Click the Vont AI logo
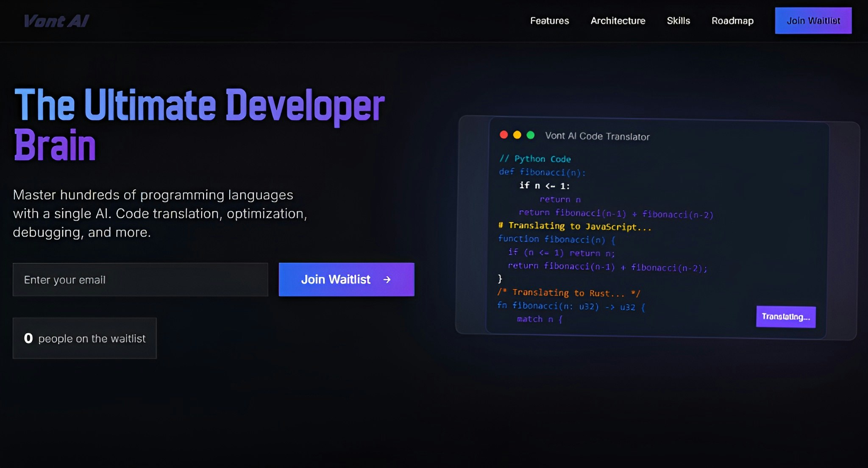The width and height of the screenshot is (868, 468). tap(56, 21)
